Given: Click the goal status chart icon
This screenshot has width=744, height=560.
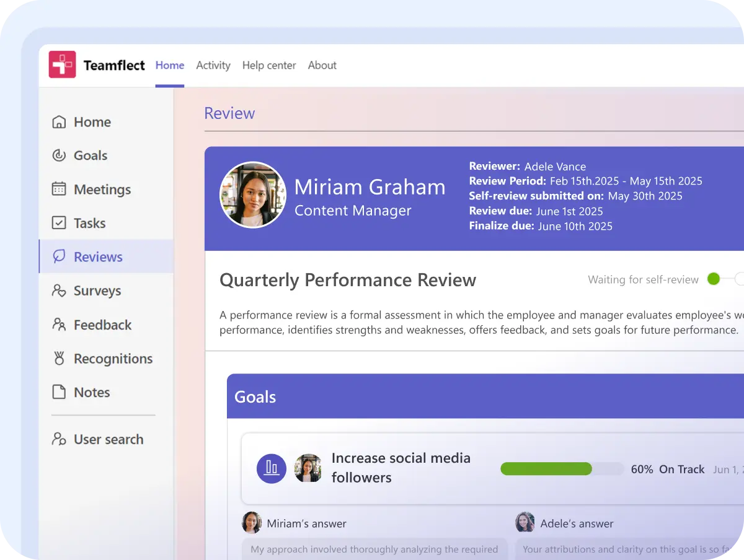Looking at the screenshot, I should click(272, 468).
